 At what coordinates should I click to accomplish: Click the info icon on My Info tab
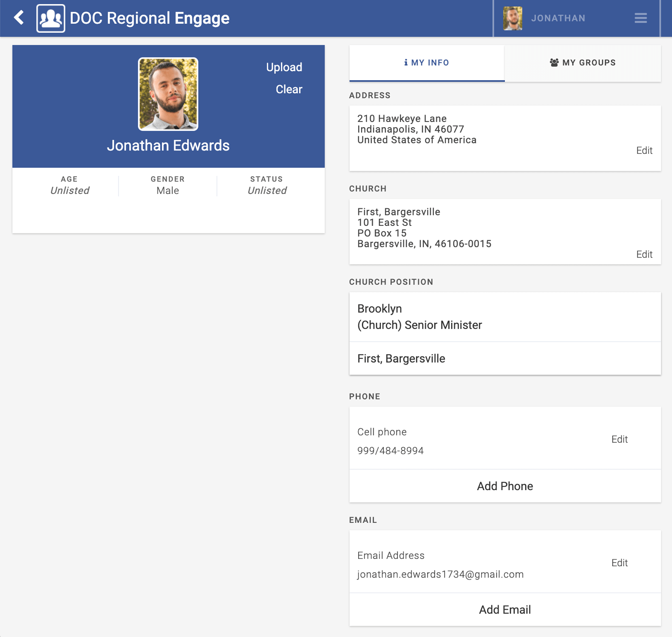point(406,63)
